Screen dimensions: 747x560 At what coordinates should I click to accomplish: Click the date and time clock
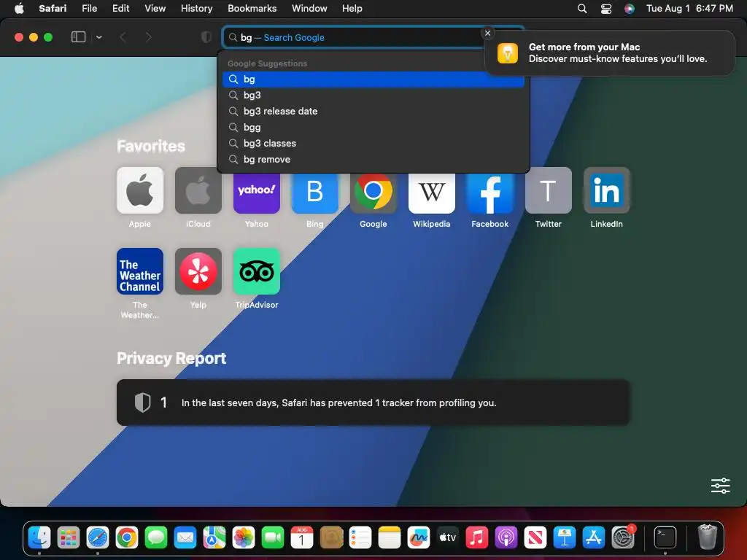[689, 9]
